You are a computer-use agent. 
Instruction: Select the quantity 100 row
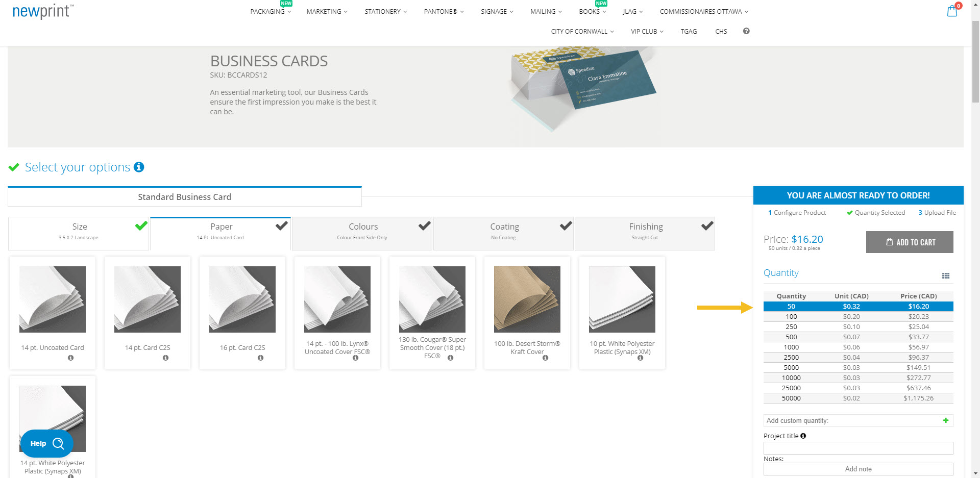point(859,316)
